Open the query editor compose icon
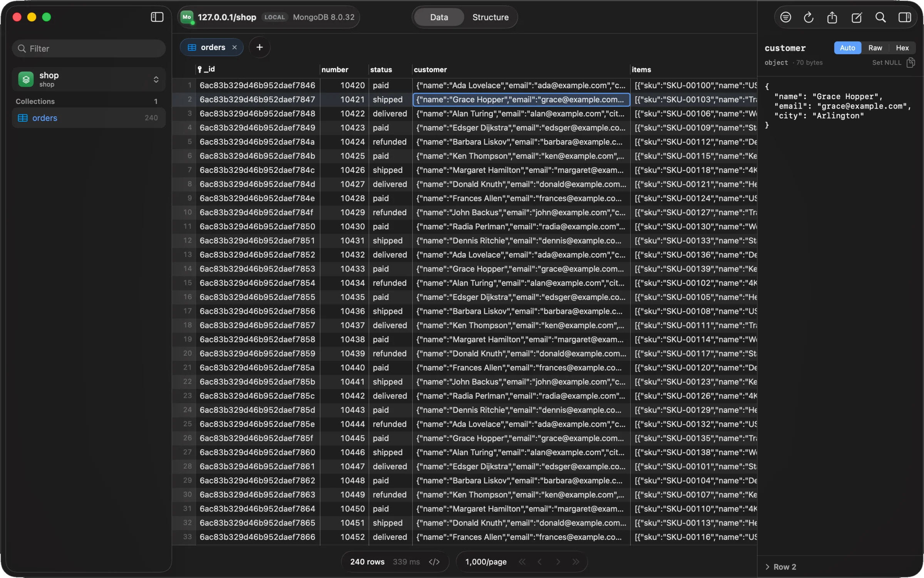 click(x=857, y=17)
